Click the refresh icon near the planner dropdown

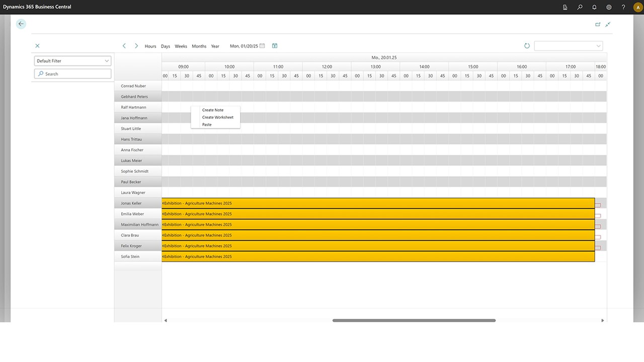pyautogui.click(x=527, y=46)
